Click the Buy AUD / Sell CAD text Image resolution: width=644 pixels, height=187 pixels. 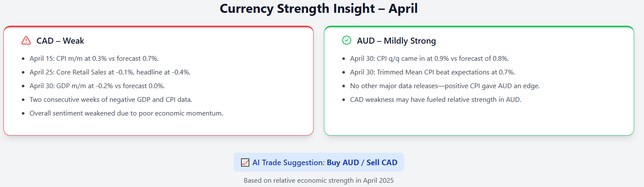tap(362, 163)
